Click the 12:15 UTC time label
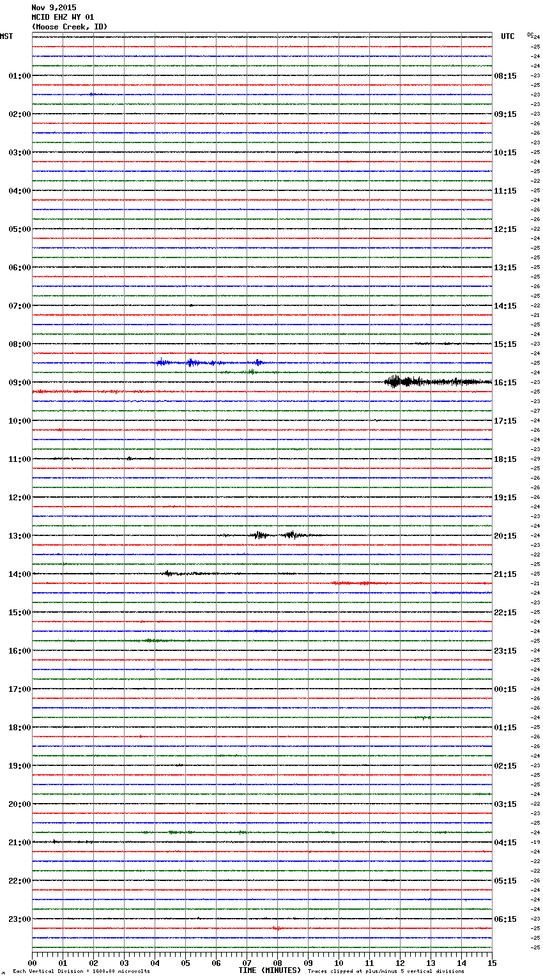543x980 pixels. click(x=505, y=229)
